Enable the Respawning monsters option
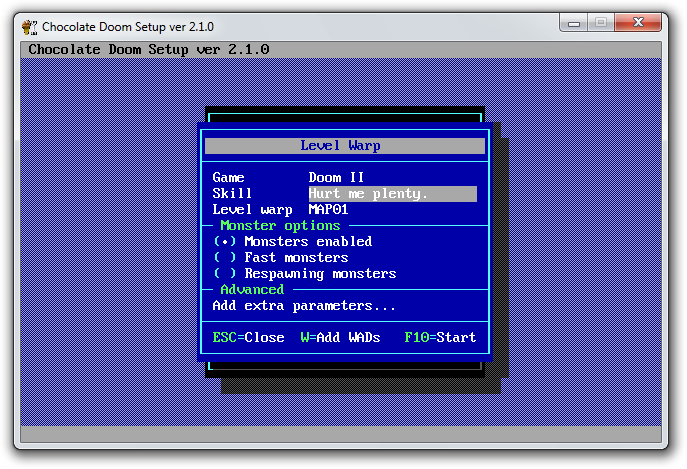Viewport: 687px width, 469px height. pyautogui.click(x=305, y=274)
